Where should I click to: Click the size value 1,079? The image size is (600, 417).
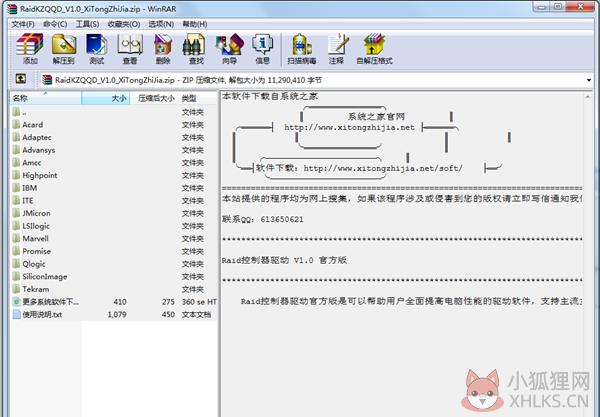117,314
